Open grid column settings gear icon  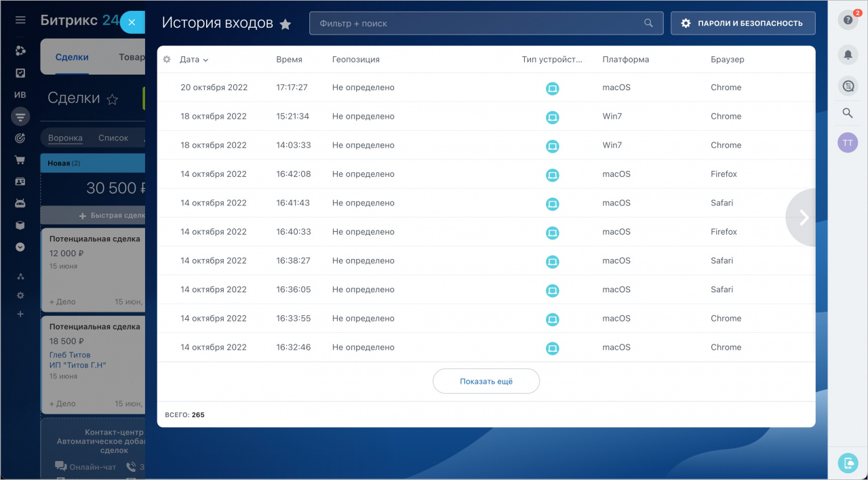167,60
